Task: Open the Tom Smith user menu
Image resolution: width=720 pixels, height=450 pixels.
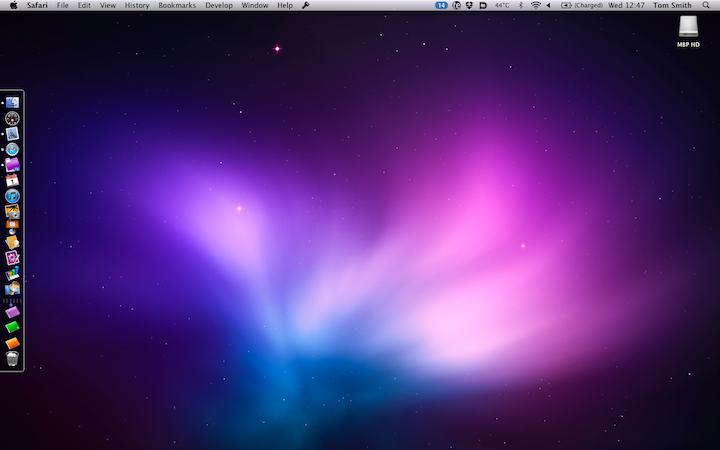Action: [672, 6]
